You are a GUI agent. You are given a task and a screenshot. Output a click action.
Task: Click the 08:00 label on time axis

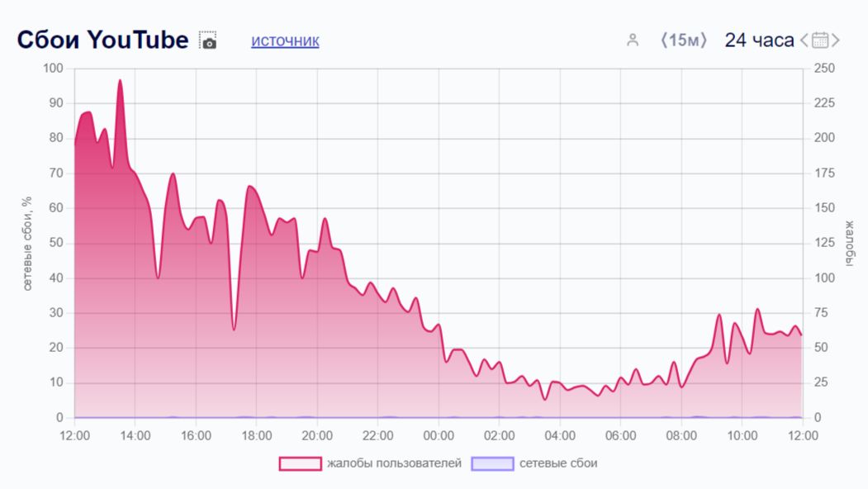tap(681, 435)
